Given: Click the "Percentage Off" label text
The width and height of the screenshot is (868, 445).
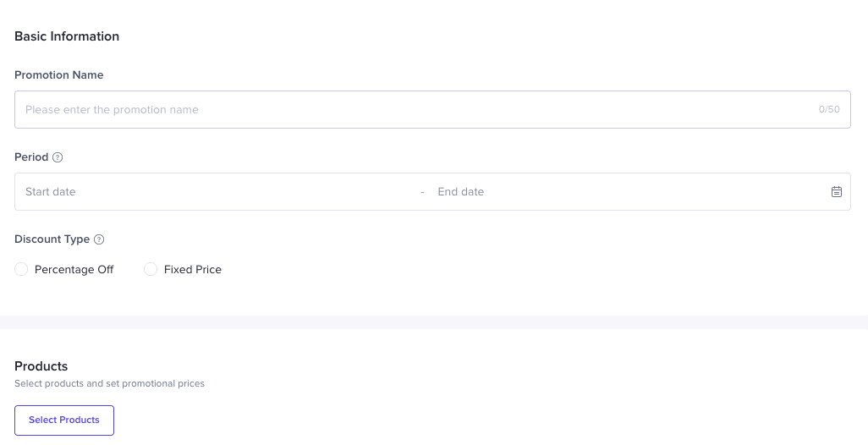Looking at the screenshot, I should click(74, 269).
